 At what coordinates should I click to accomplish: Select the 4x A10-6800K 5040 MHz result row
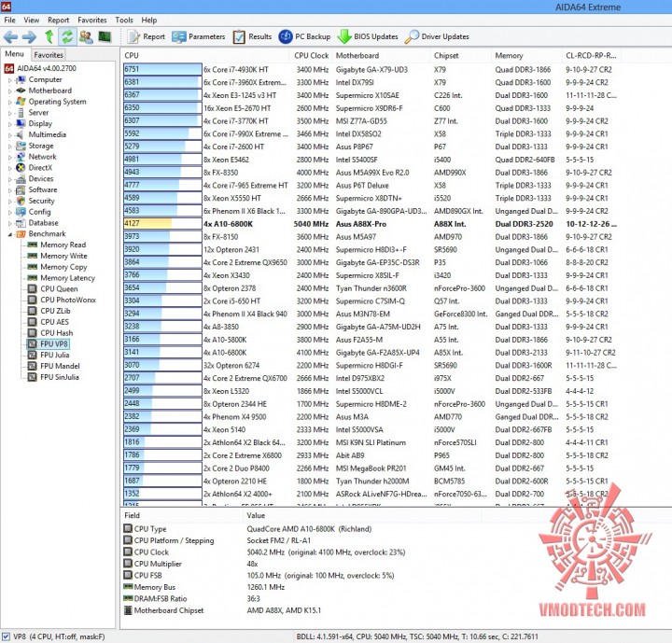(x=371, y=224)
